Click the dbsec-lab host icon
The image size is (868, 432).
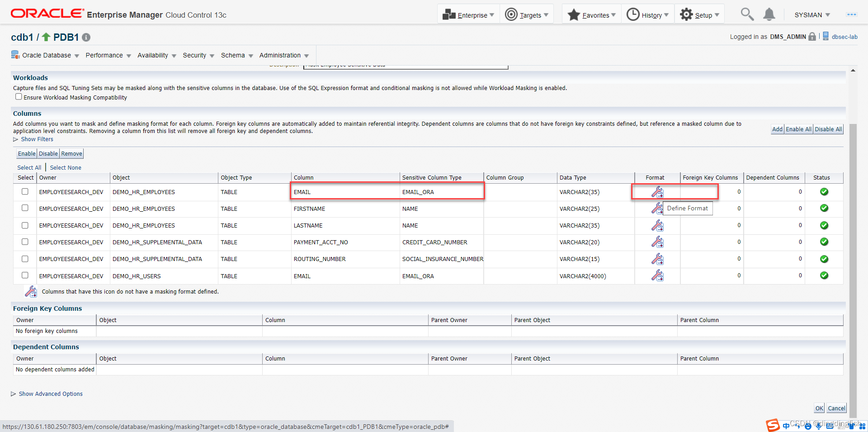click(826, 36)
